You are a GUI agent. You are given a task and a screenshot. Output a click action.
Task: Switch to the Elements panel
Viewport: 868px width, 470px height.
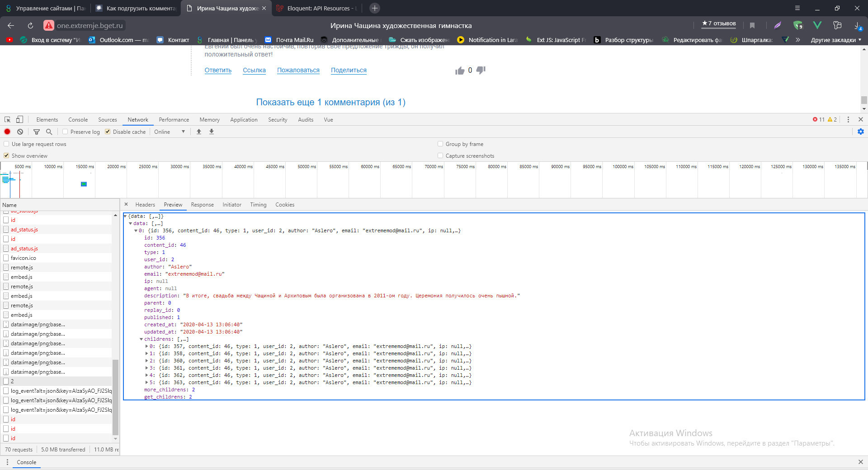click(47, 119)
